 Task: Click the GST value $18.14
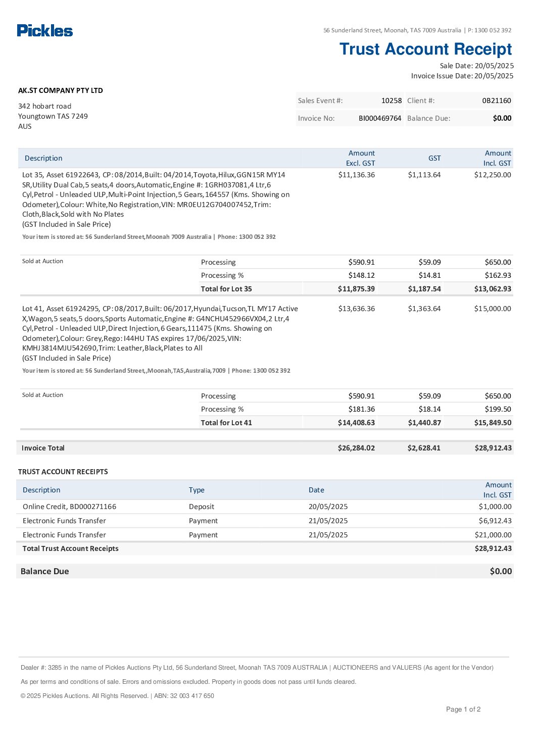pos(430,409)
